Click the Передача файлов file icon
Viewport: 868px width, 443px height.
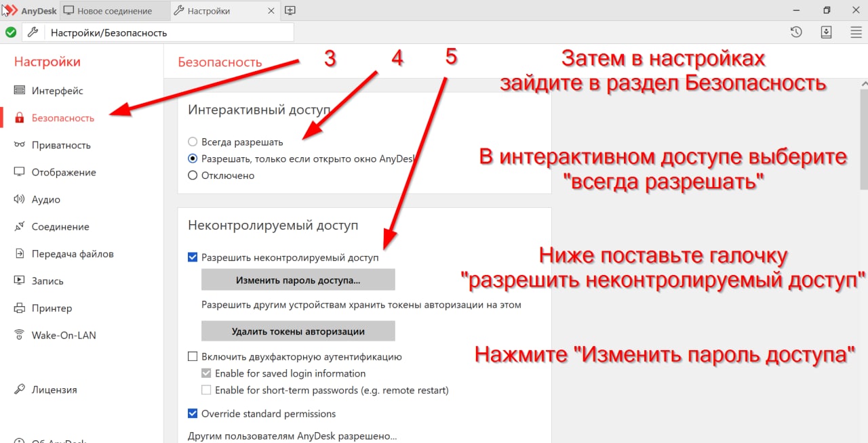click(x=19, y=254)
